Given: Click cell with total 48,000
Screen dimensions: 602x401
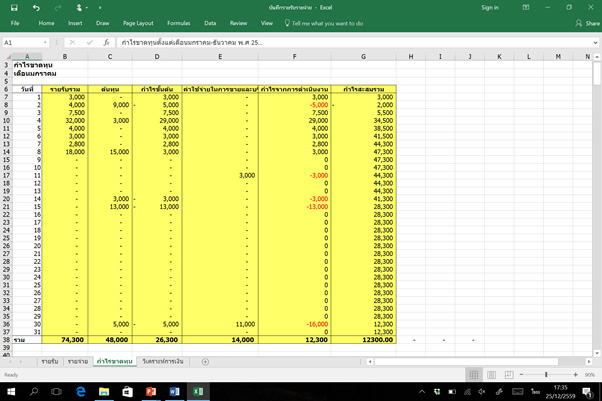Looking at the screenshot, I should click(110, 340).
